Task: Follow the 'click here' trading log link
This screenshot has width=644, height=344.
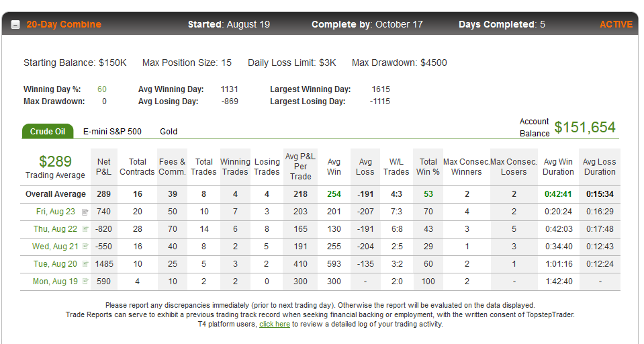Action: [275, 325]
